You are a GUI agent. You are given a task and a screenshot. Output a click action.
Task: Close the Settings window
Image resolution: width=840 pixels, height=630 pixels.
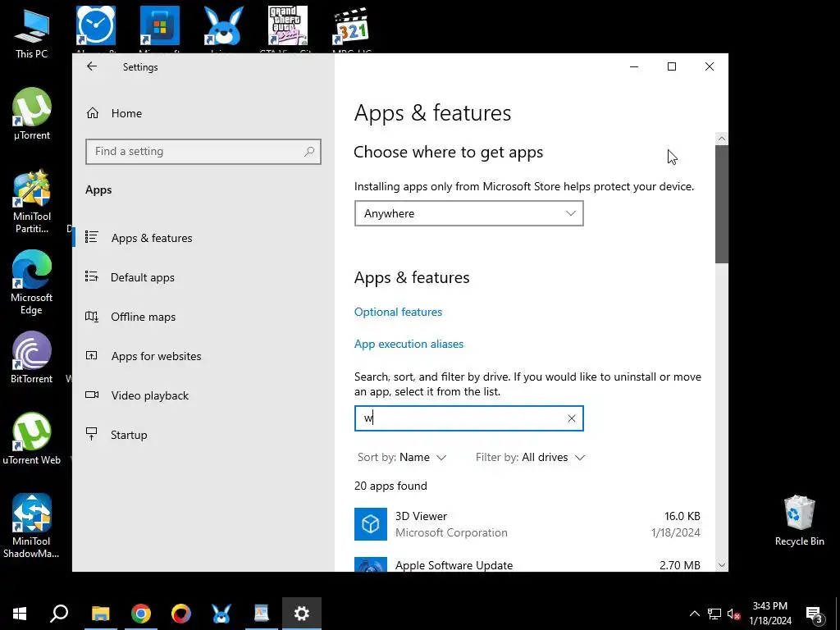[710, 66]
